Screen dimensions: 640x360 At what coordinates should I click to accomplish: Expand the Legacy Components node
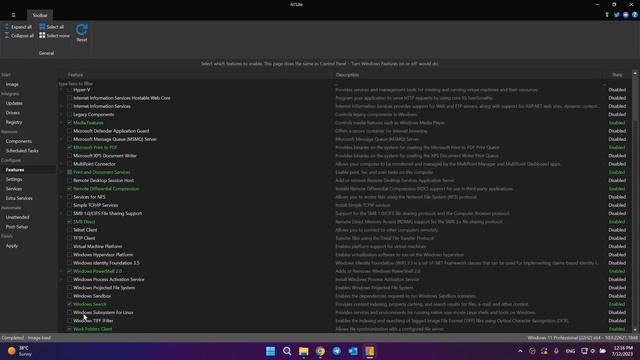click(x=62, y=114)
